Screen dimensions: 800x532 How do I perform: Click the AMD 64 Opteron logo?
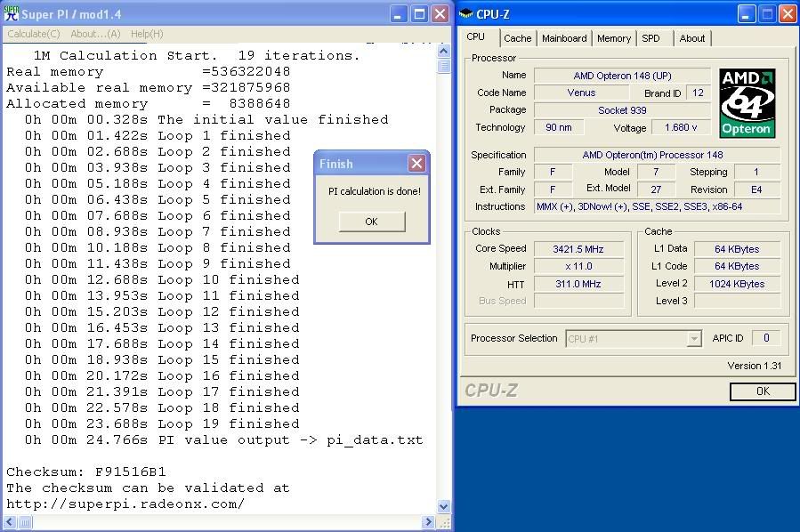click(x=747, y=103)
